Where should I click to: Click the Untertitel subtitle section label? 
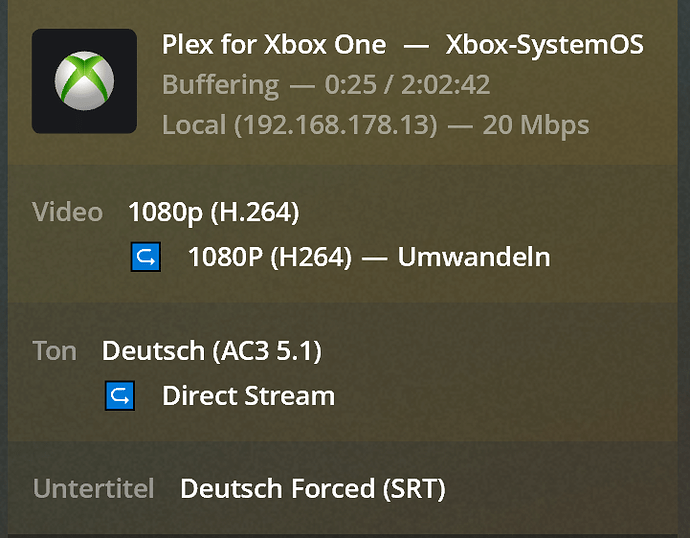click(x=93, y=489)
